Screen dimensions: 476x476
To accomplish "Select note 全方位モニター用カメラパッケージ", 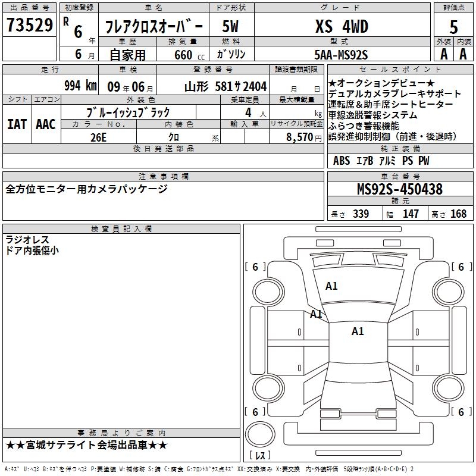I will (x=86, y=189).
